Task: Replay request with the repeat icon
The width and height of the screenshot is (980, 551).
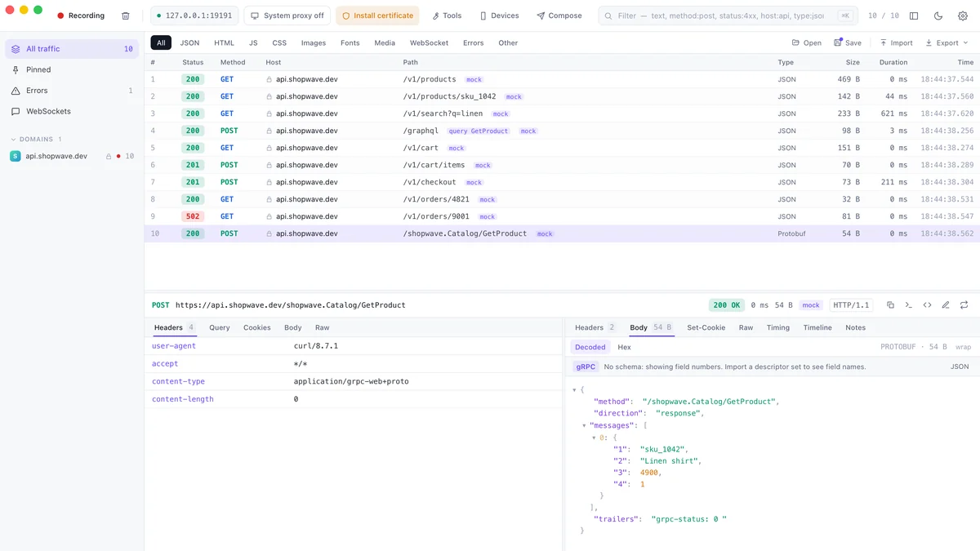Action: pyautogui.click(x=964, y=305)
